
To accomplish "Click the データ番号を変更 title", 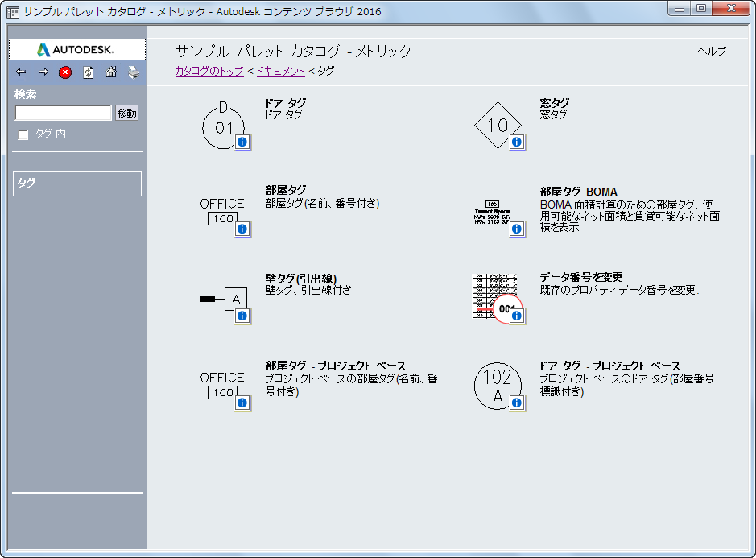I will 581,277.
